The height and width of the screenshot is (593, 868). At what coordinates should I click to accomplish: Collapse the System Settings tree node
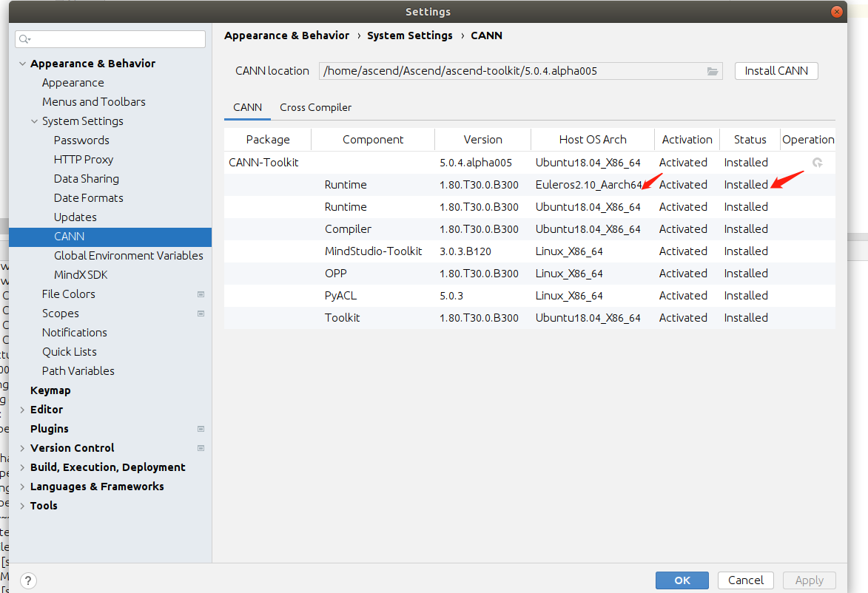click(35, 121)
